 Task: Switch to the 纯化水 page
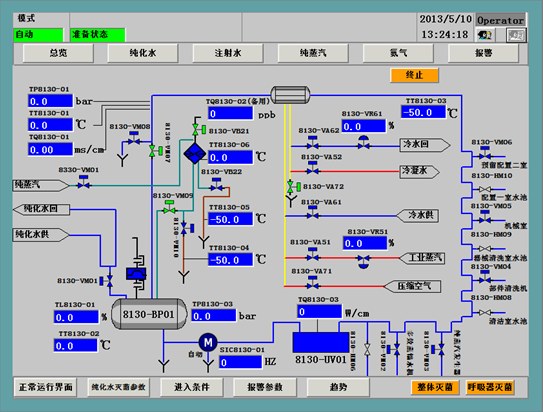143,53
